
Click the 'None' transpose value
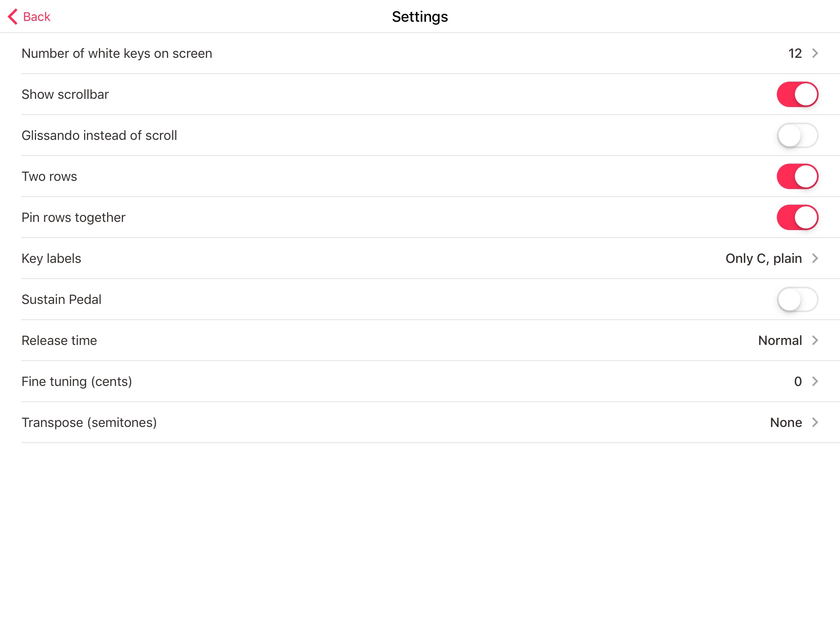pos(785,422)
